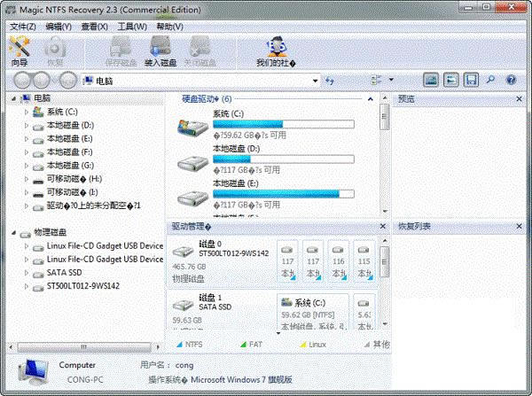Viewport: 532px width, 396px height.
Task: Select the first 117 partition of 磁盘 0
Action: (x=287, y=261)
